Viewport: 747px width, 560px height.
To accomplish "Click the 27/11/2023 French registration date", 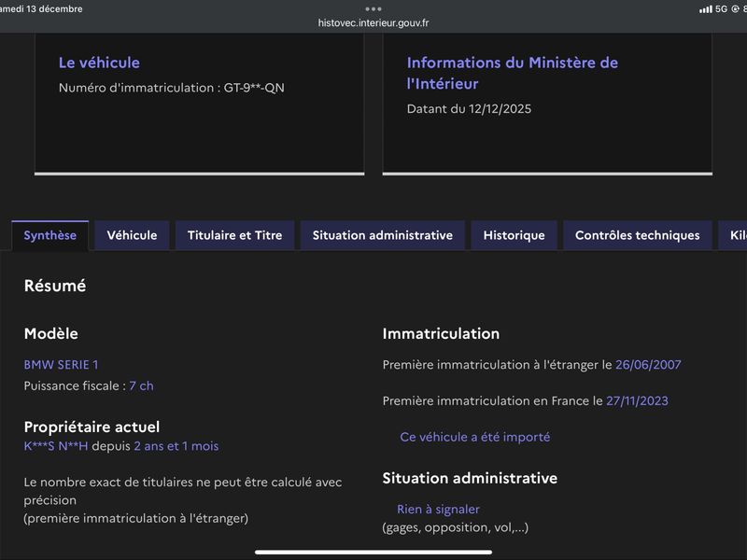I will [x=637, y=401].
